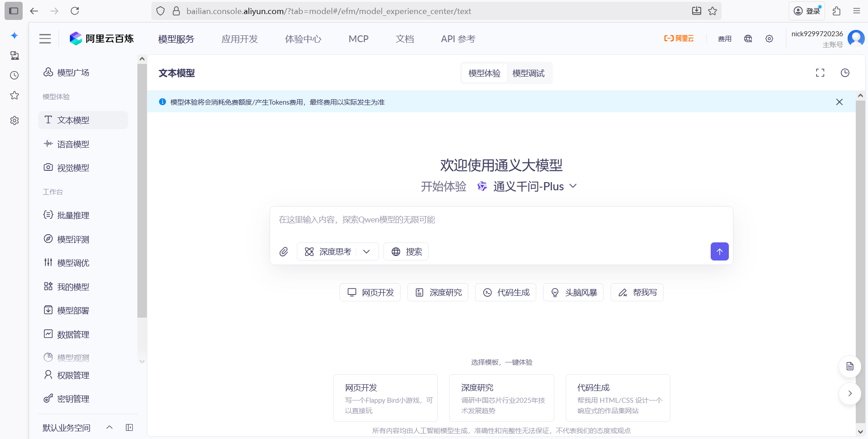Image resolution: width=868 pixels, height=439 pixels.
Task: Click the browser sidebar toggle icon
Action: pos(14,11)
